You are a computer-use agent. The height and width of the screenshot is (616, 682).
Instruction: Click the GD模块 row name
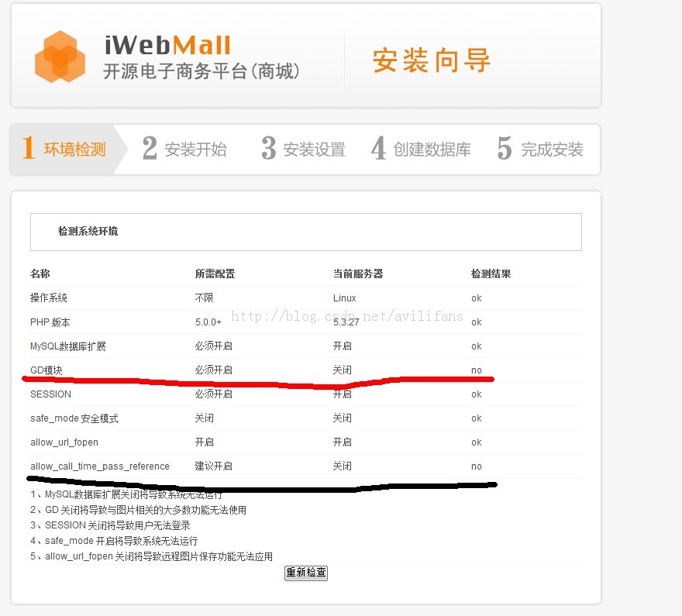(46, 370)
